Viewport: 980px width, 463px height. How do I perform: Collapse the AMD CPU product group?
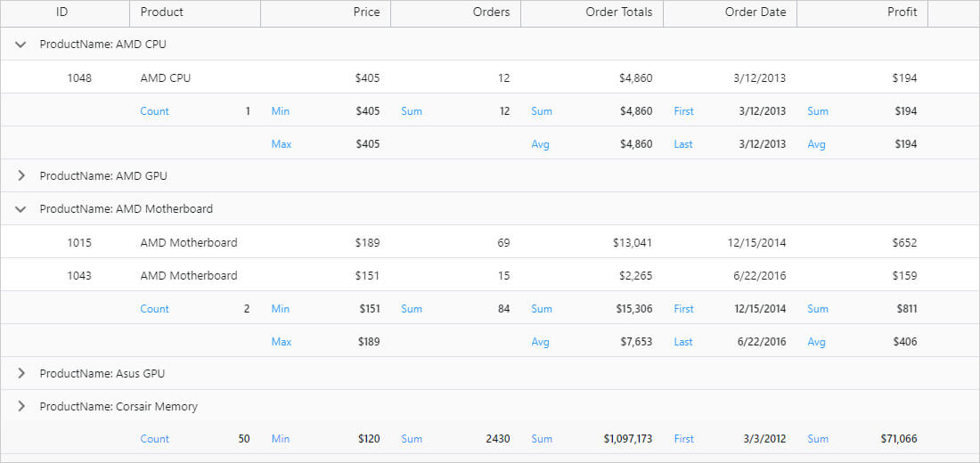click(21, 45)
